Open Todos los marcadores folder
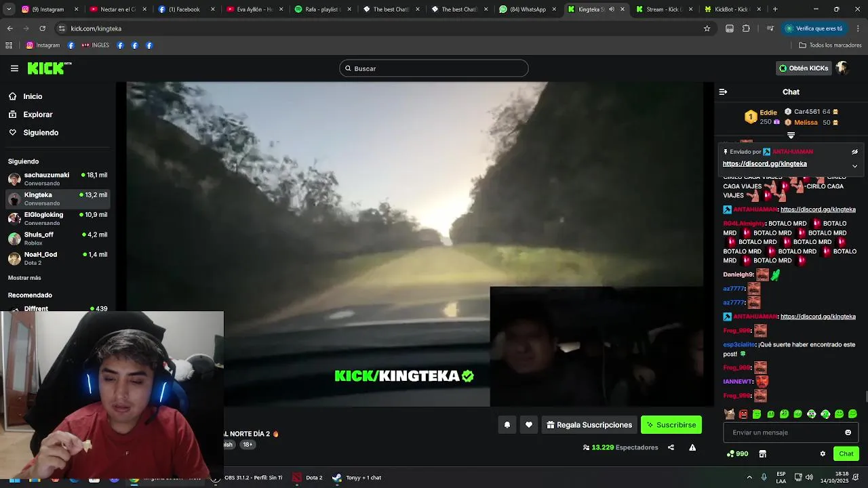This screenshot has width=868, height=488. 830,45
